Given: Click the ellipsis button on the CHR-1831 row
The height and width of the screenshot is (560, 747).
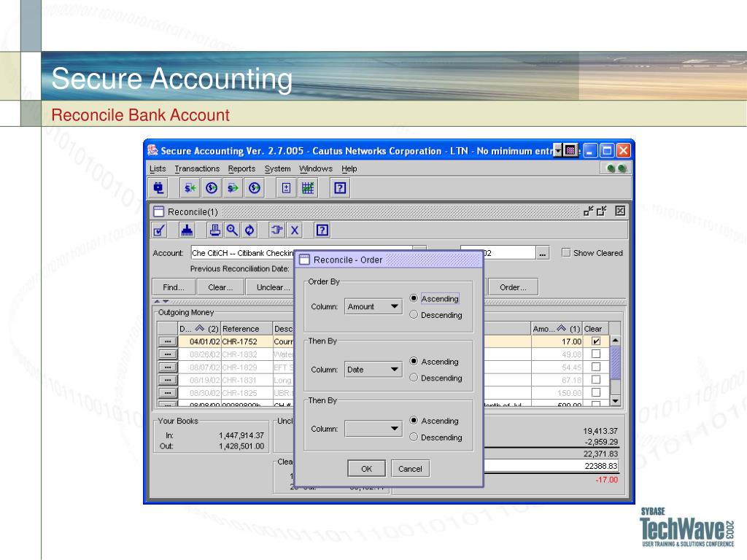Looking at the screenshot, I should (167, 381).
